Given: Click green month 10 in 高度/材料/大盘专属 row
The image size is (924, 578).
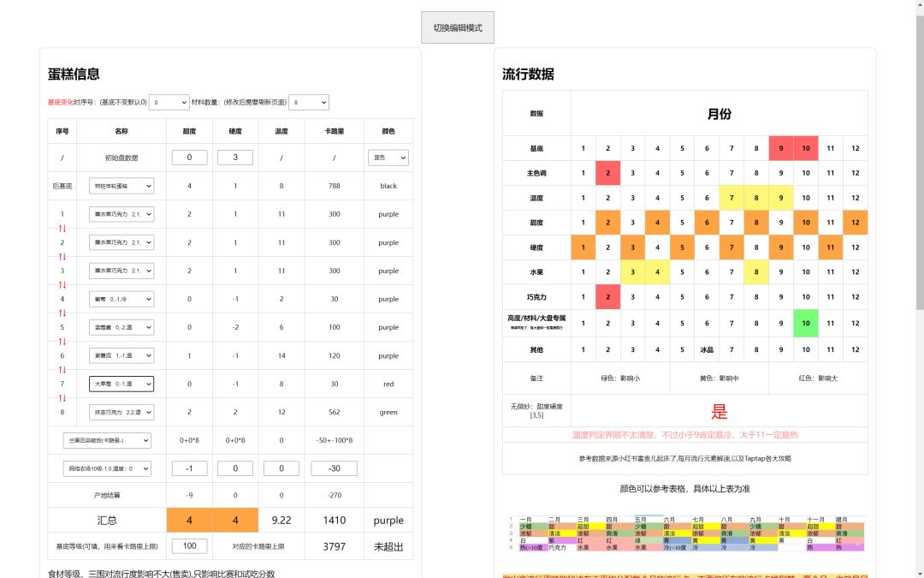Looking at the screenshot, I should [806, 323].
